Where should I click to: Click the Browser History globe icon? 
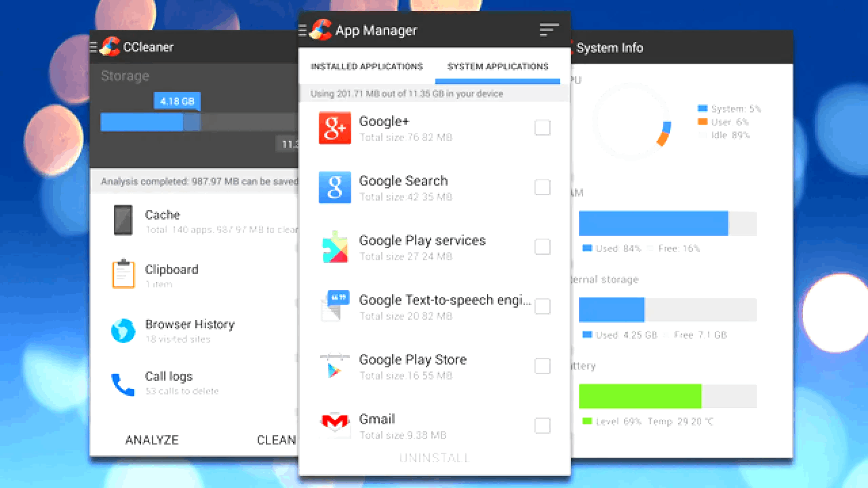[x=123, y=331]
